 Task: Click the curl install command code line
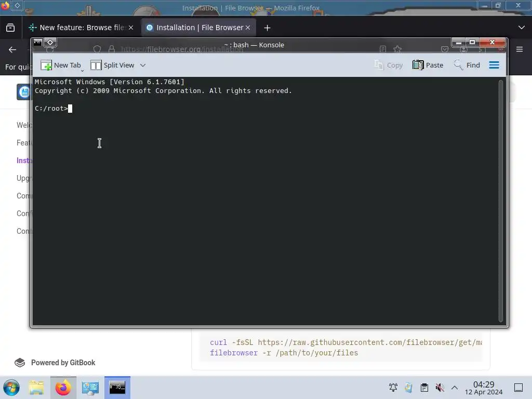345,342
